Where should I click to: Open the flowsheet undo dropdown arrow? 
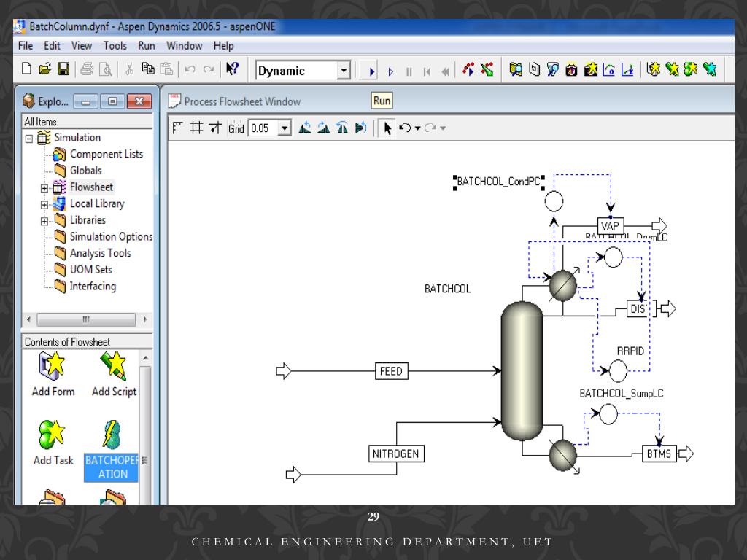pyautogui.click(x=418, y=128)
